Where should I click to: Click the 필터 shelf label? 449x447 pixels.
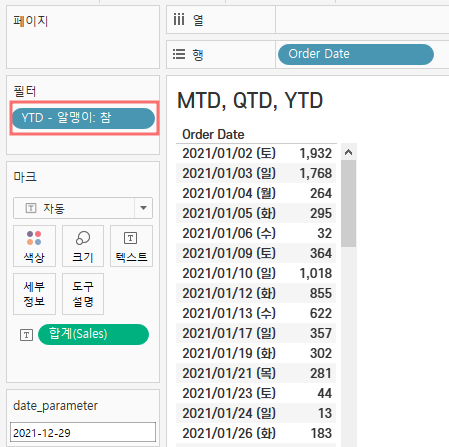[x=25, y=91]
